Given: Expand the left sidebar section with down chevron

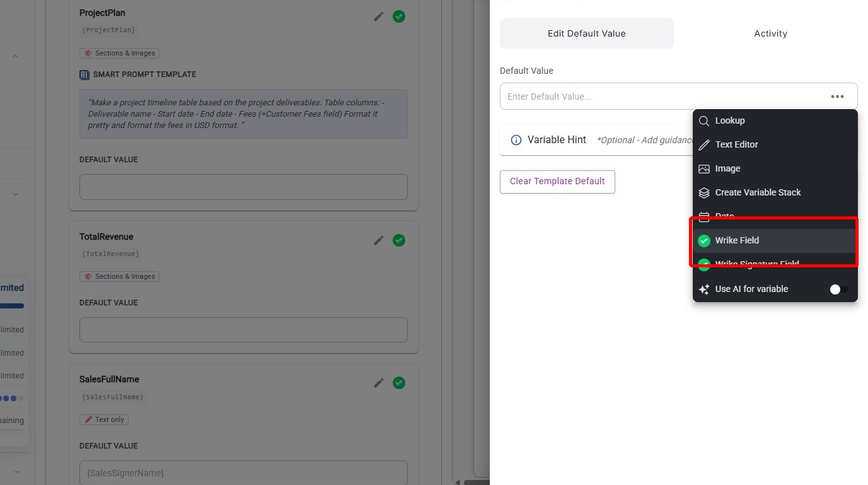Looking at the screenshot, I should [16, 194].
